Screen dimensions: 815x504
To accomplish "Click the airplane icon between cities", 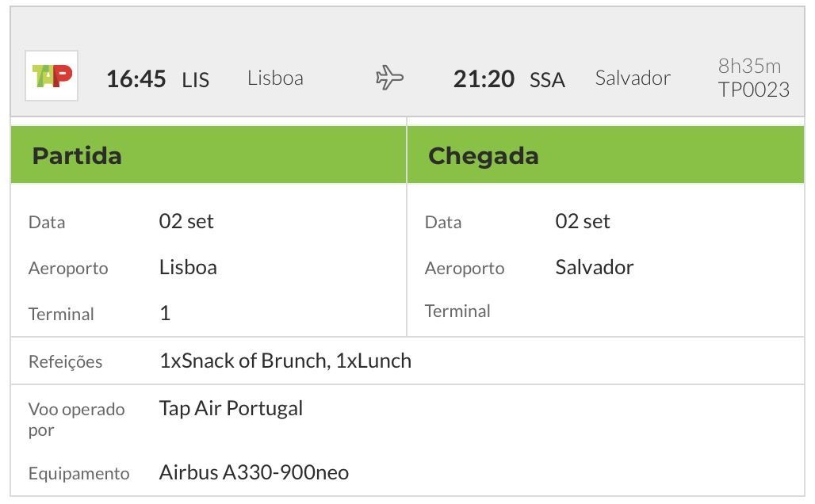I will click(x=389, y=78).
